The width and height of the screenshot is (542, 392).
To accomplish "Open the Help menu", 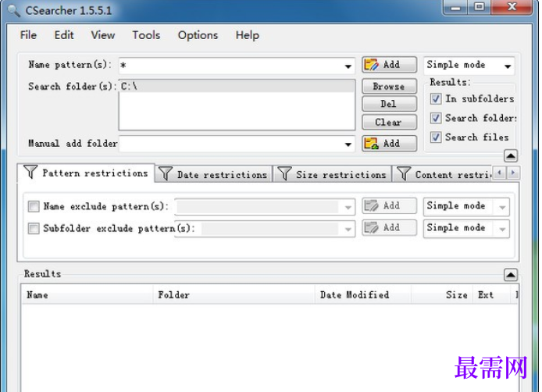I will pos(247,35).
